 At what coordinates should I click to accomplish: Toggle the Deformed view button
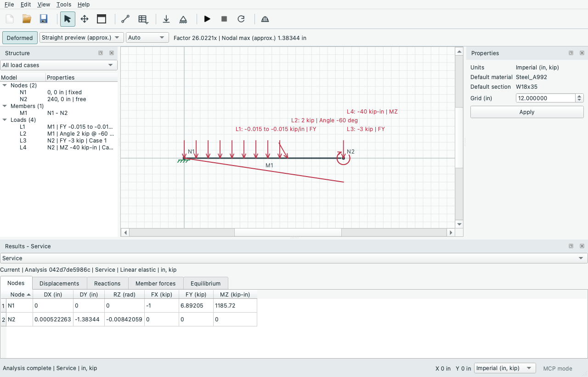point(20,38)
